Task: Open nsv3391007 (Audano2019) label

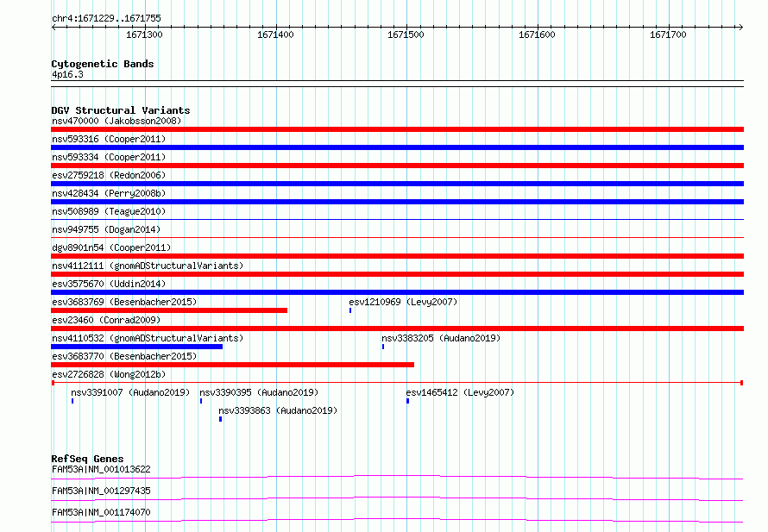Action: [130, 392]
